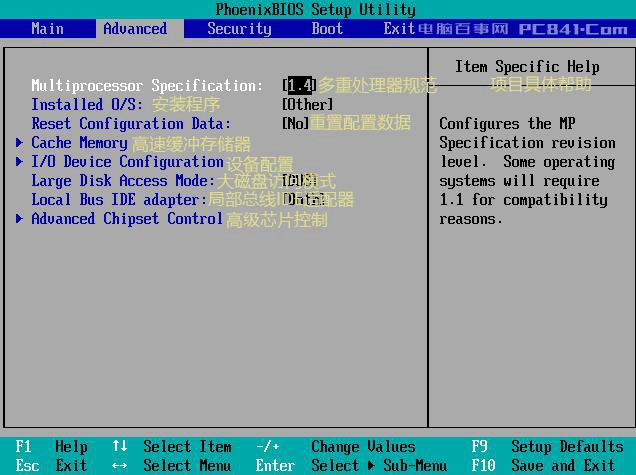This screenshot has width=636, height=475.
Task: Switch to the Security tab
Action: [x=239, y=28]
